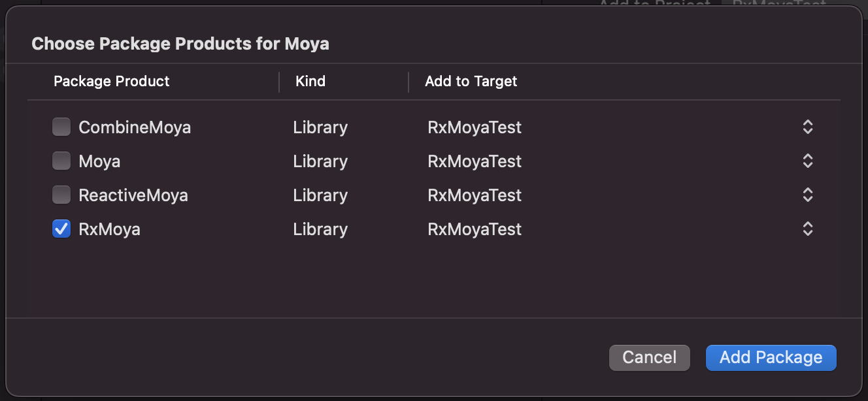Check the Moya library product

point(61,161)
